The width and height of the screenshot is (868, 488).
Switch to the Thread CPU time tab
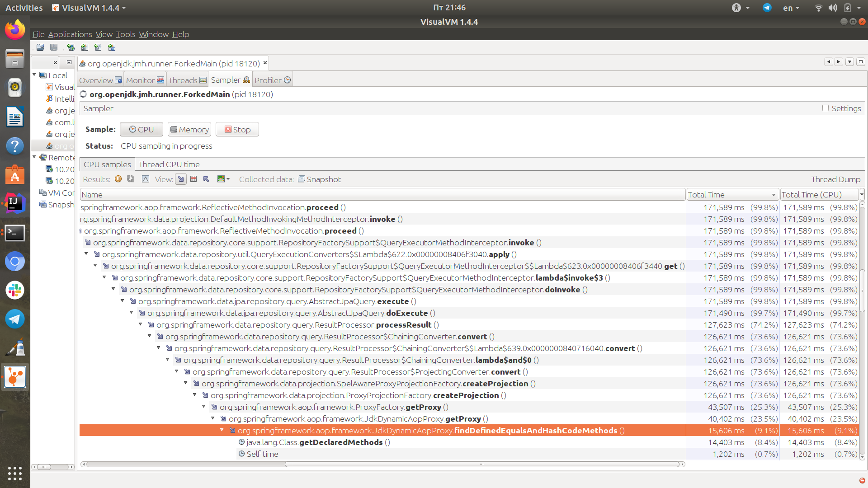(169, 164)
